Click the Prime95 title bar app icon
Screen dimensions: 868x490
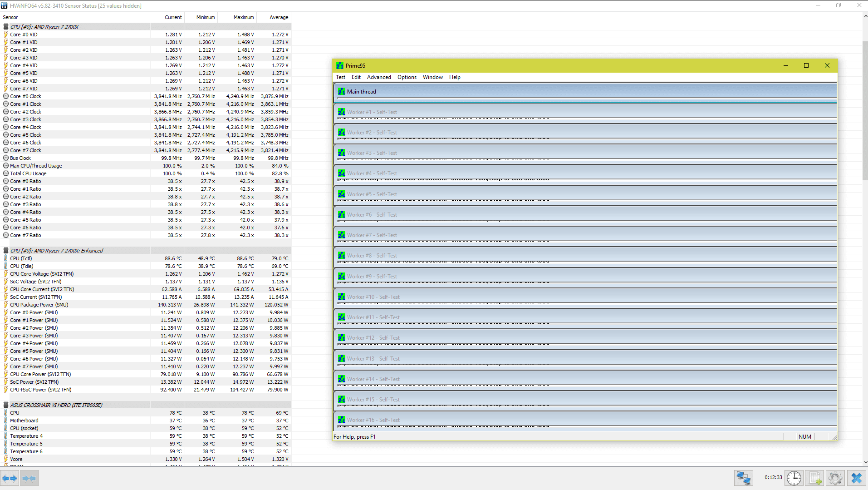pyautogui.click(x=340, y=65)
